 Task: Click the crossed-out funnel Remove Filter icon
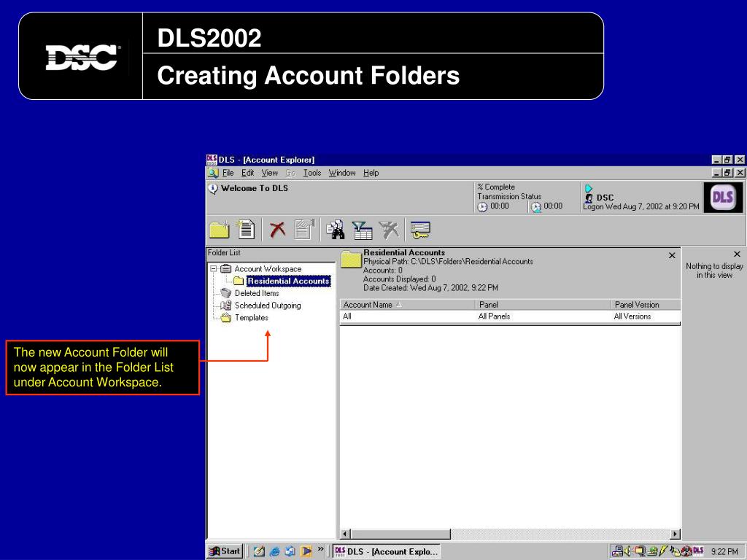click(x=390, y=230)
